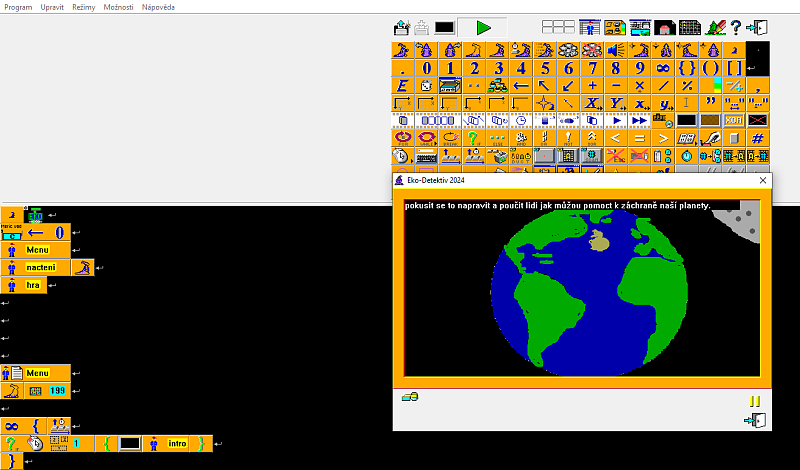Click the 'intro' helper call in code

(x=166, y=443)
